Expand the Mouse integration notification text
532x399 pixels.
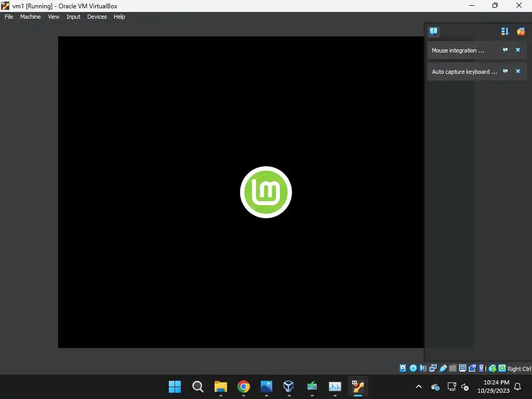tap(458, 50)
